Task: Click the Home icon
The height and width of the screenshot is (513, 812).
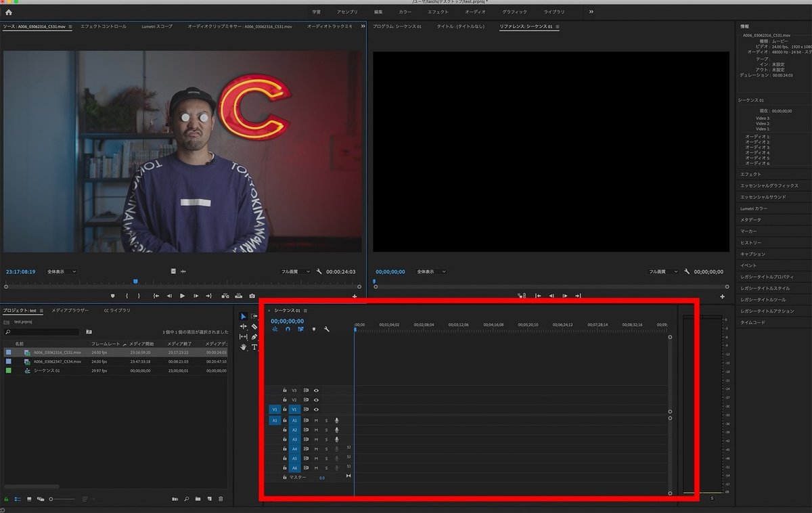Action: pyautogui.click(x=9, y=12)
